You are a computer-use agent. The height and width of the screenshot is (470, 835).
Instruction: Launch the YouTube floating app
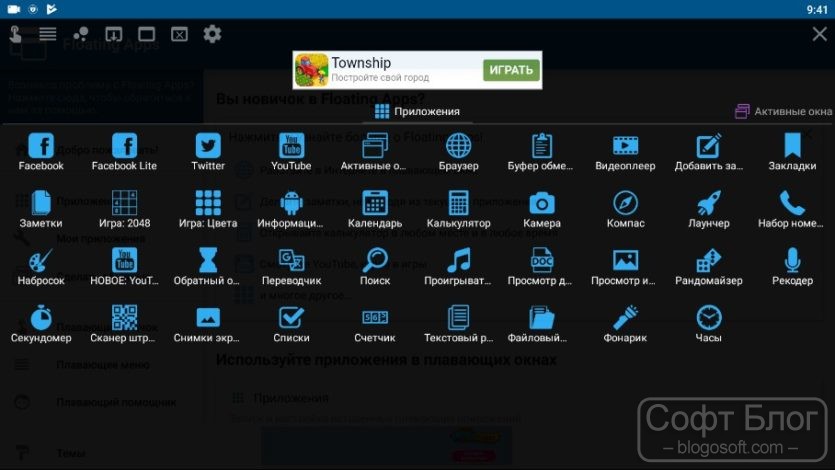(291, 152)
